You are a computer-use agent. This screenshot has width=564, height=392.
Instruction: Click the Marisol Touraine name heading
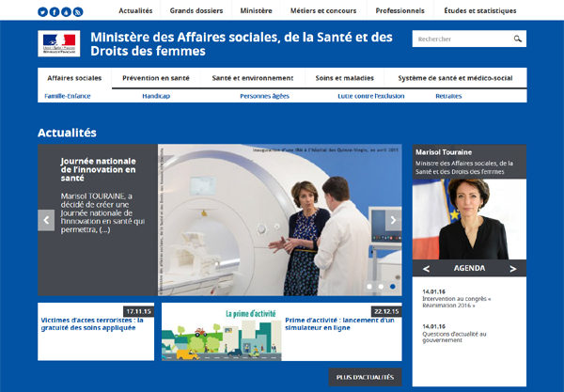point(444,152)
